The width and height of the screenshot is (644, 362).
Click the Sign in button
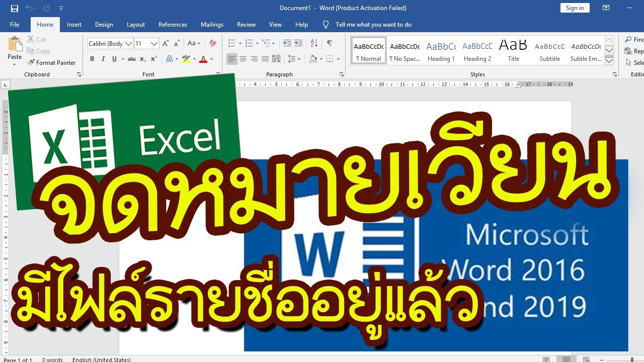pyautogui.click(x=575, y=8)
